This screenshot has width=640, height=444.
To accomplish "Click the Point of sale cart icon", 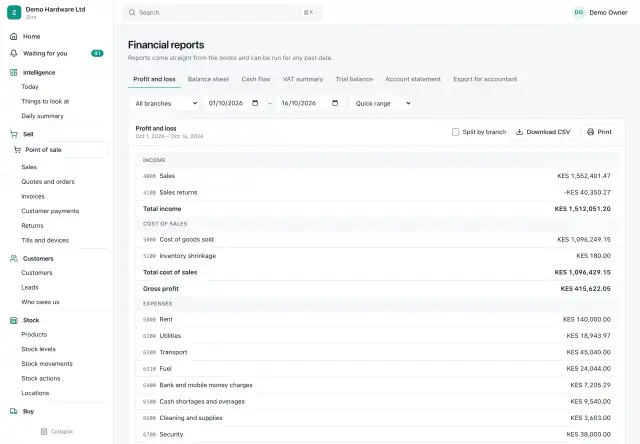I will [x=17, y=150].
